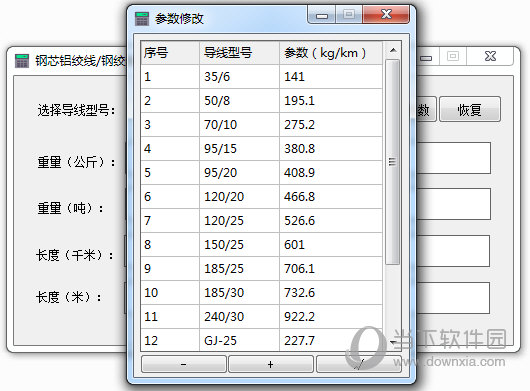
Task: Click the 参数修改 window title icon
Action: point(142,19)
